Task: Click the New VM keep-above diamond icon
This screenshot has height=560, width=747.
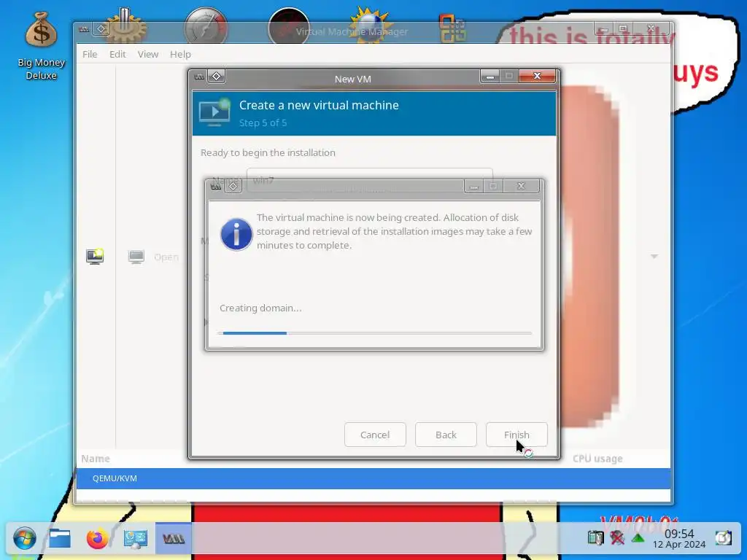Action: tap(216, 76)
